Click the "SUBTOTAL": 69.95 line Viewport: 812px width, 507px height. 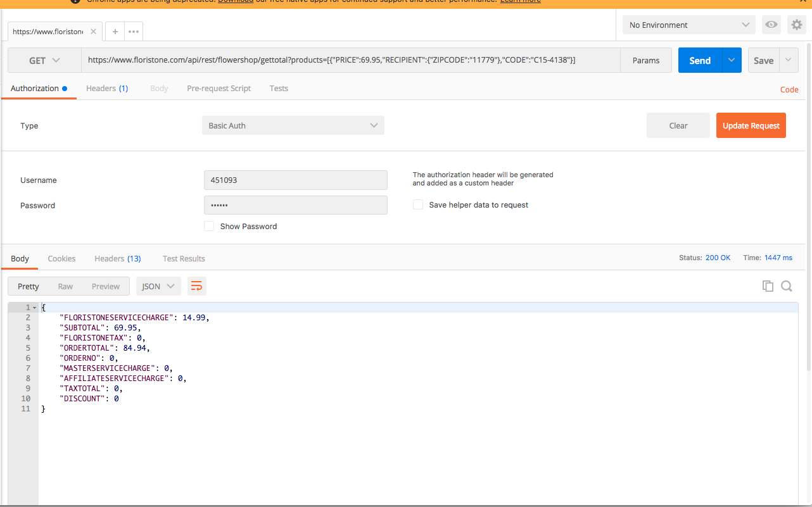pos(100,327)
